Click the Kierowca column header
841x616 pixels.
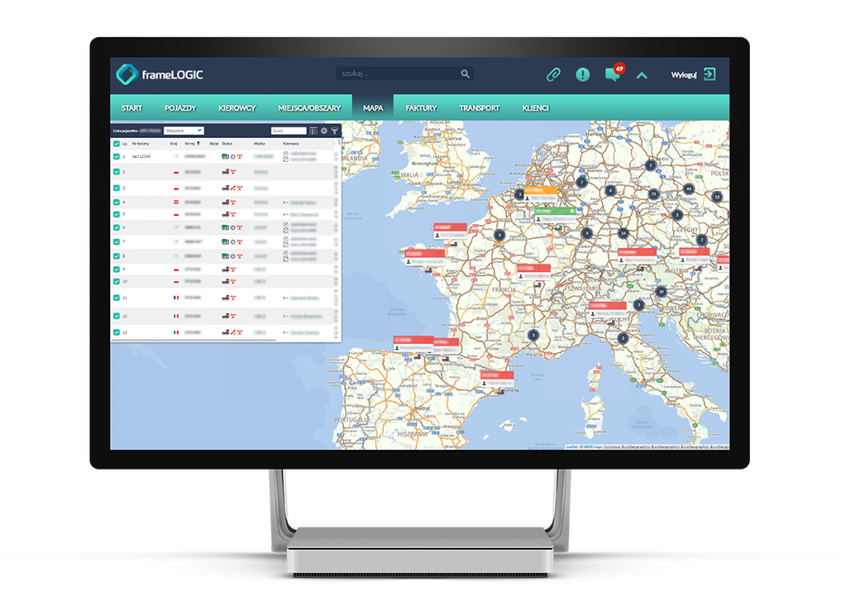tap(291, 144)
